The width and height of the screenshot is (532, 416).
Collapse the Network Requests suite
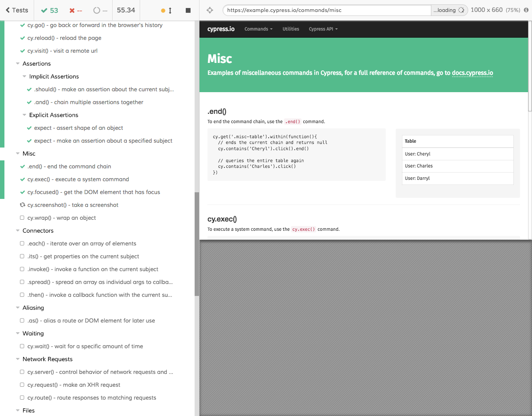(x=18, y=359)
